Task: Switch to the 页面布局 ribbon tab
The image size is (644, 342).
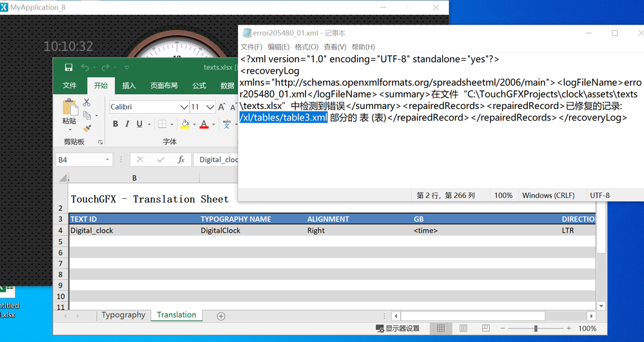Action: click(x=164, y=85)
